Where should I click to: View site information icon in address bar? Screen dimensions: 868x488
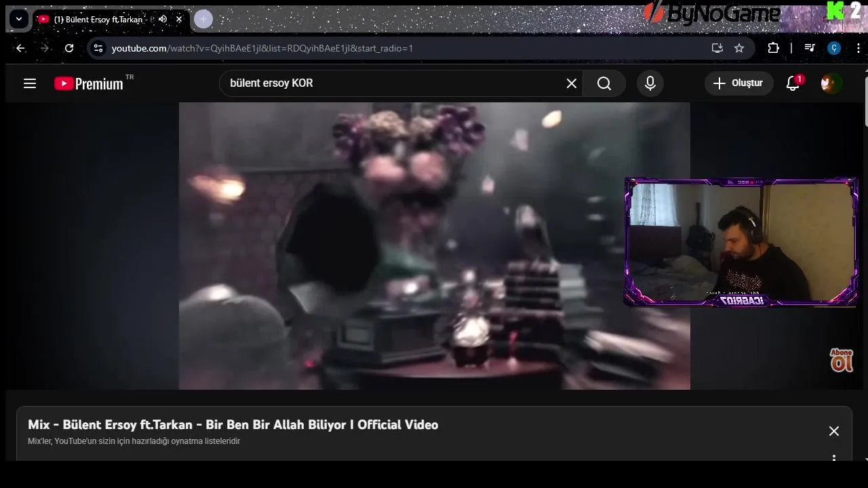point(98,48)
